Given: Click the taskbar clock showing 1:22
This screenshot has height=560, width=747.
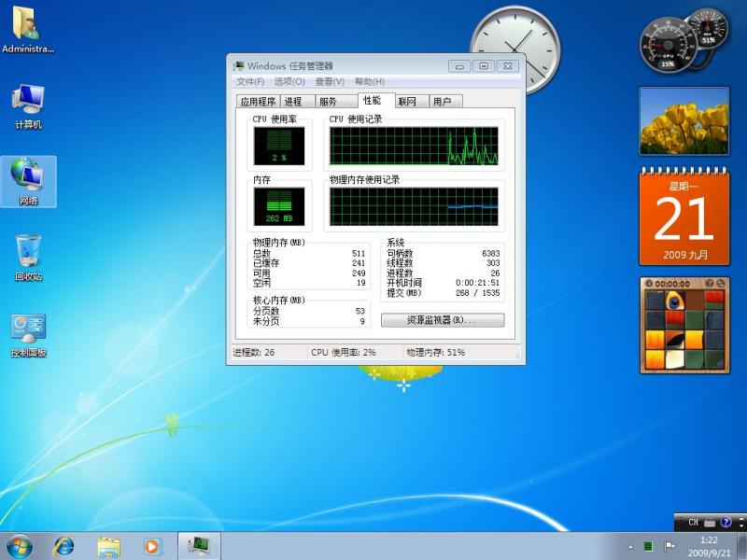Looking at the screenshot, I should coord(709,546).
